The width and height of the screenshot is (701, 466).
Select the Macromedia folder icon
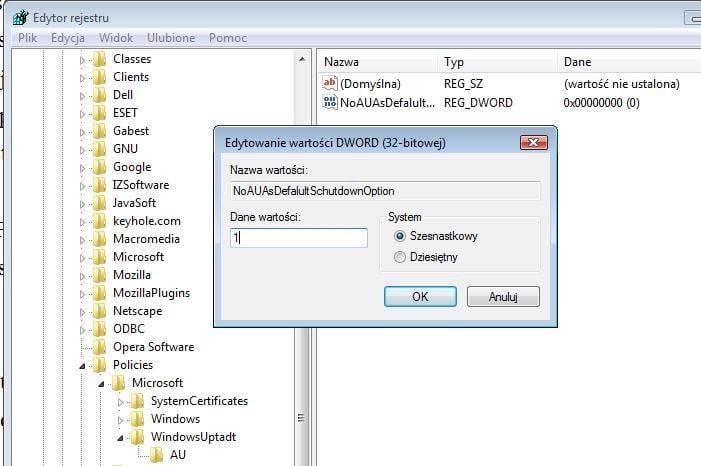(99, 239)
